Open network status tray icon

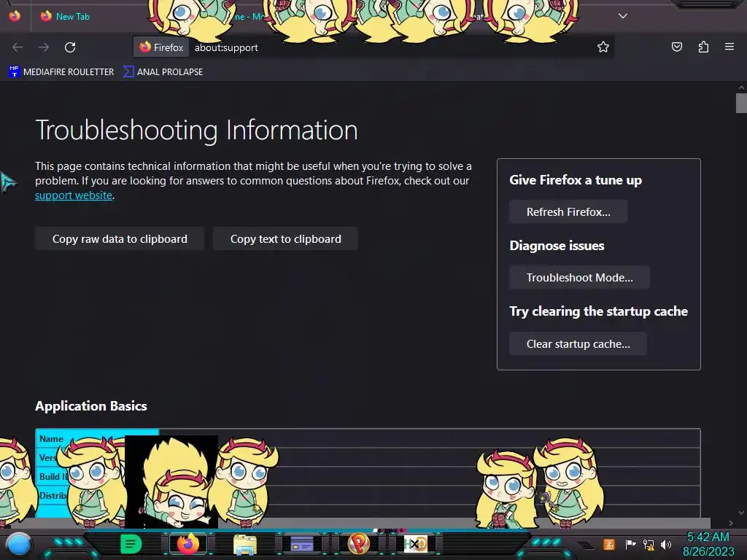(649, 544)
